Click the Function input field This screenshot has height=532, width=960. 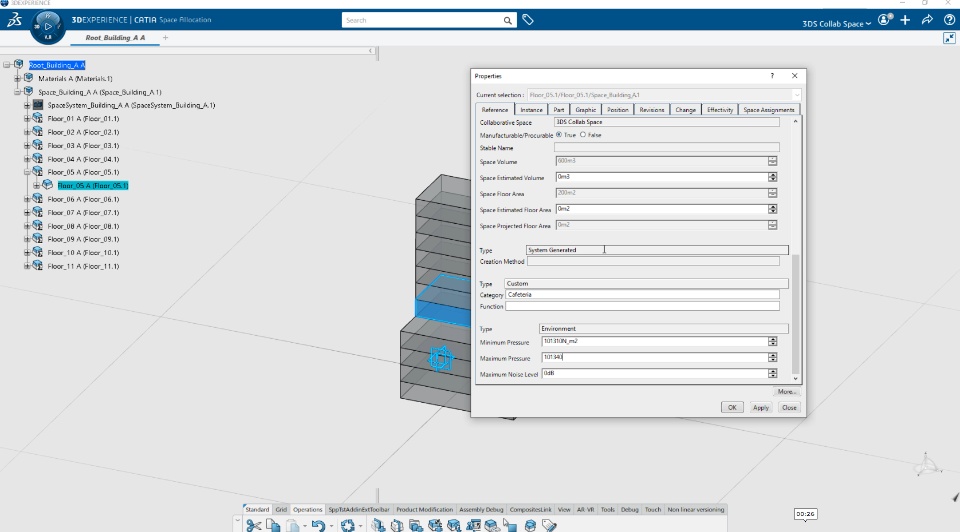point(642,306)
